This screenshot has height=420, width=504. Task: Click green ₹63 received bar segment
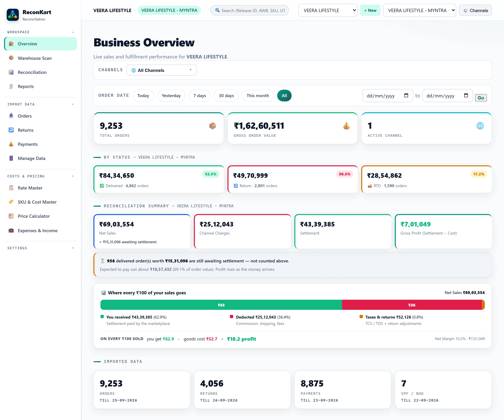coord(221,305)
